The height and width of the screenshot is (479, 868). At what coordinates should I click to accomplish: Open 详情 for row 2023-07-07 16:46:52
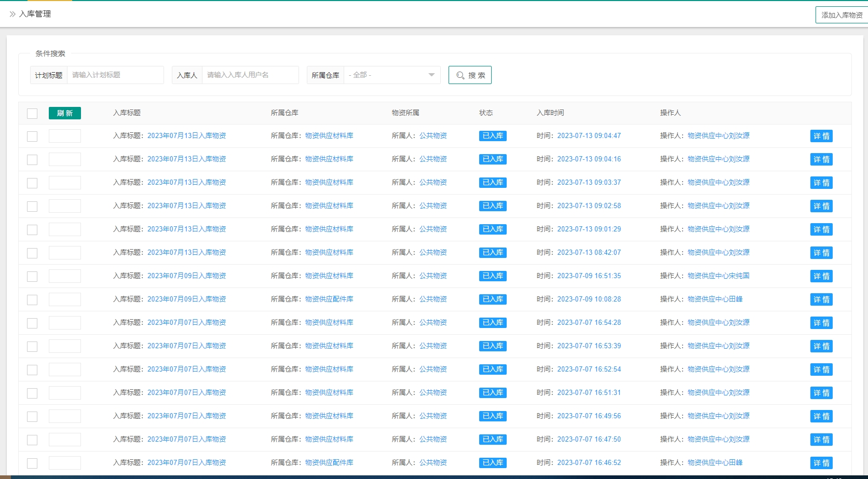pyautogui.click(x=821, y=463)
